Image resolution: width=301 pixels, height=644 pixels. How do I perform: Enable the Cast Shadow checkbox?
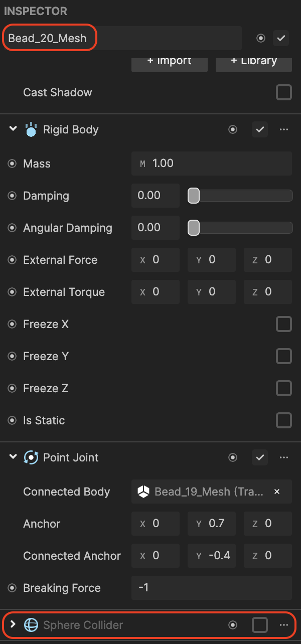point(284,92)
